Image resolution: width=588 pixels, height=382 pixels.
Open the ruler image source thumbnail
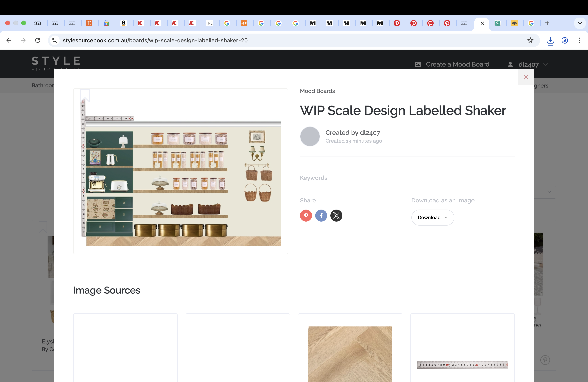click(x=462, y=364)
